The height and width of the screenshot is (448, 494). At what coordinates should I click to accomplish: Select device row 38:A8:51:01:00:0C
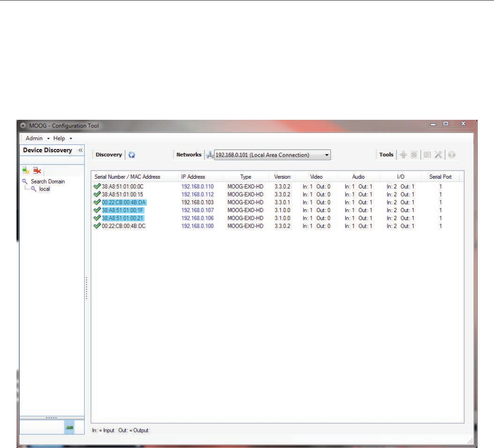coord(123,187)
